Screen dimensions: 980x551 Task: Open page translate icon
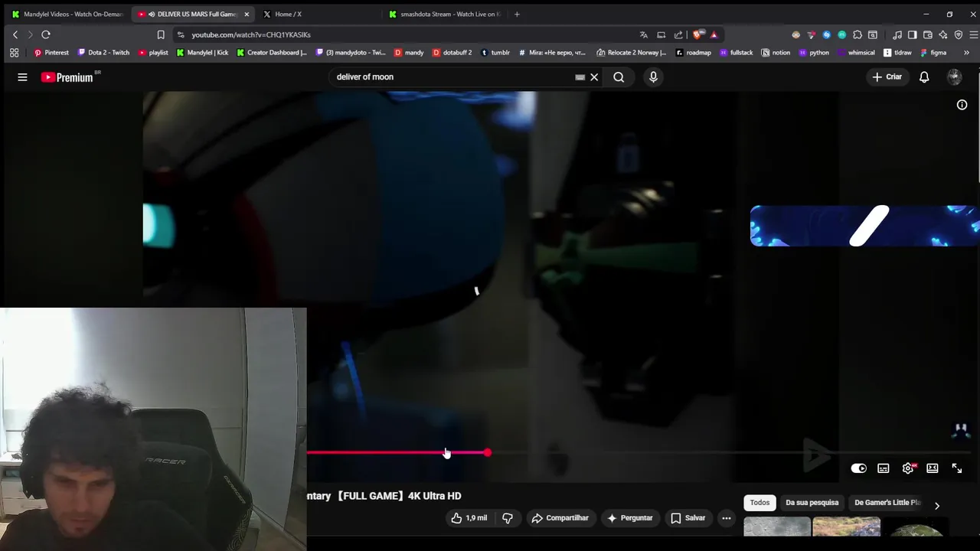[x=644, y=34]
